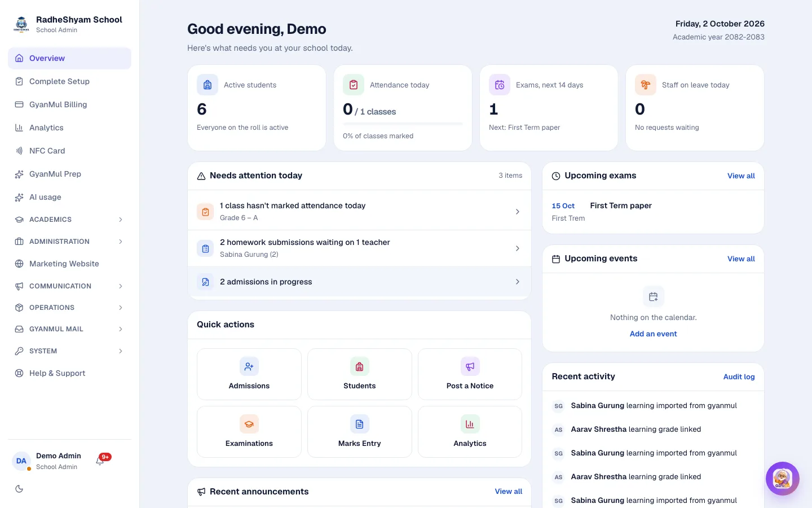Click 'Grade 6 – A' attendance subtext
Viewport: 812px width, 508px height.
[239, 218]
